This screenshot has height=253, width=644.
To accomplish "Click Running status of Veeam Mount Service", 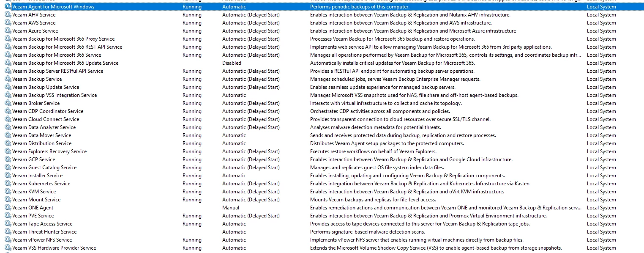I will tap(192, 200).
